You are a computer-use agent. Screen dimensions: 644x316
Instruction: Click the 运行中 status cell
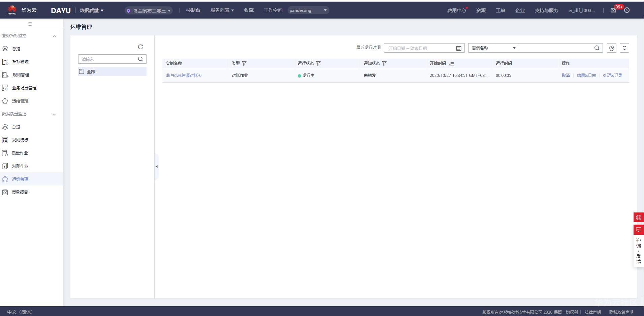tap(306, 76)
